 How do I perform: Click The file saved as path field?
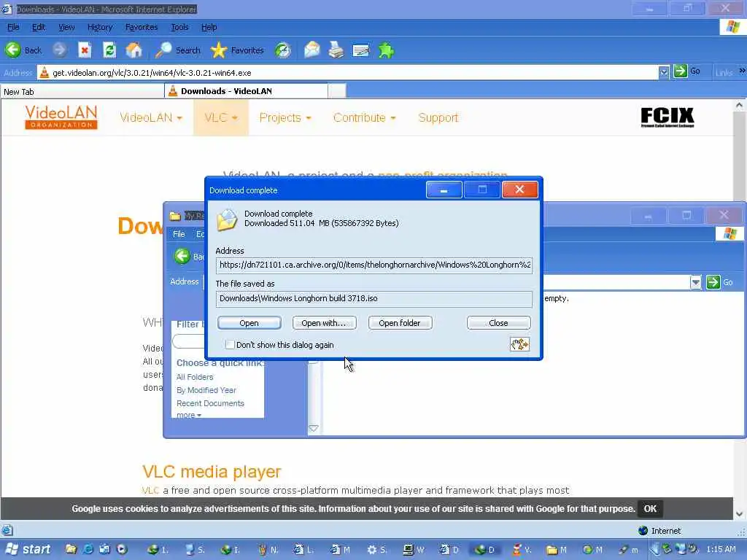(374, 298)
